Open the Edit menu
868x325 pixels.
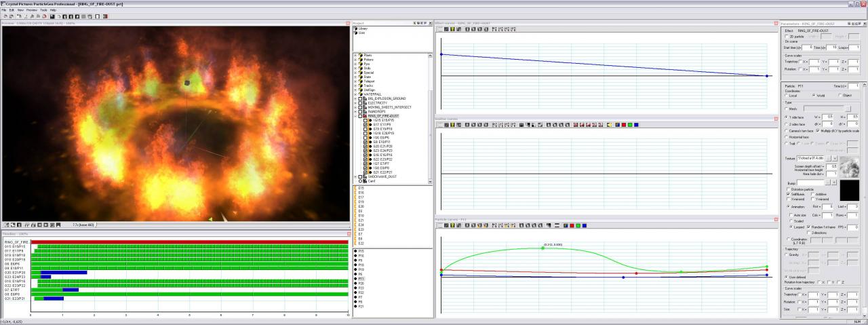12,10
